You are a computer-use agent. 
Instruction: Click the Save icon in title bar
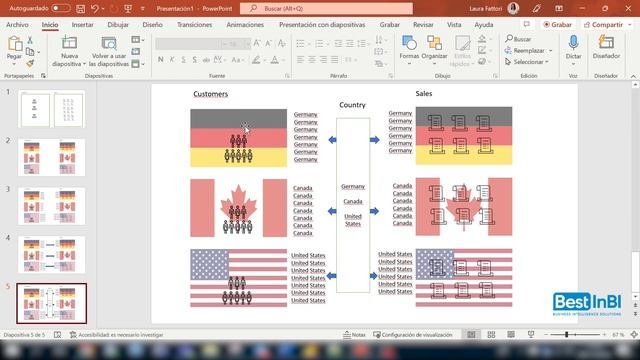click(81, 8)
